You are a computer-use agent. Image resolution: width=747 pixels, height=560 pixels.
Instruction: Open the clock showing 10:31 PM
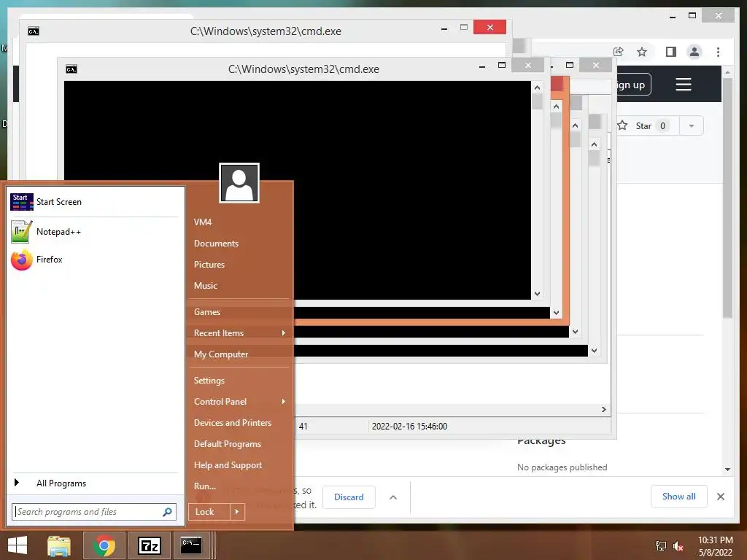coord(715,546)
